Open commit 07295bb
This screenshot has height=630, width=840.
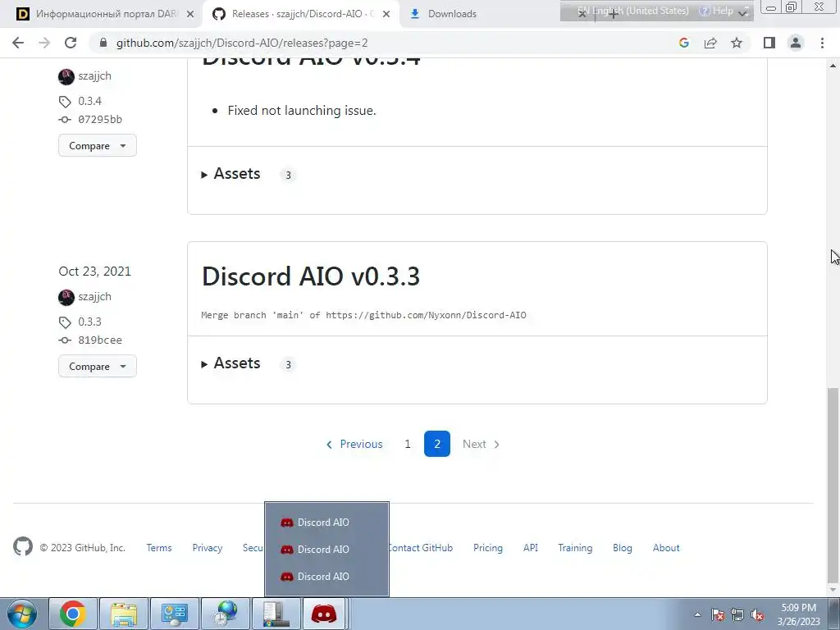click(x=100, y=120)
